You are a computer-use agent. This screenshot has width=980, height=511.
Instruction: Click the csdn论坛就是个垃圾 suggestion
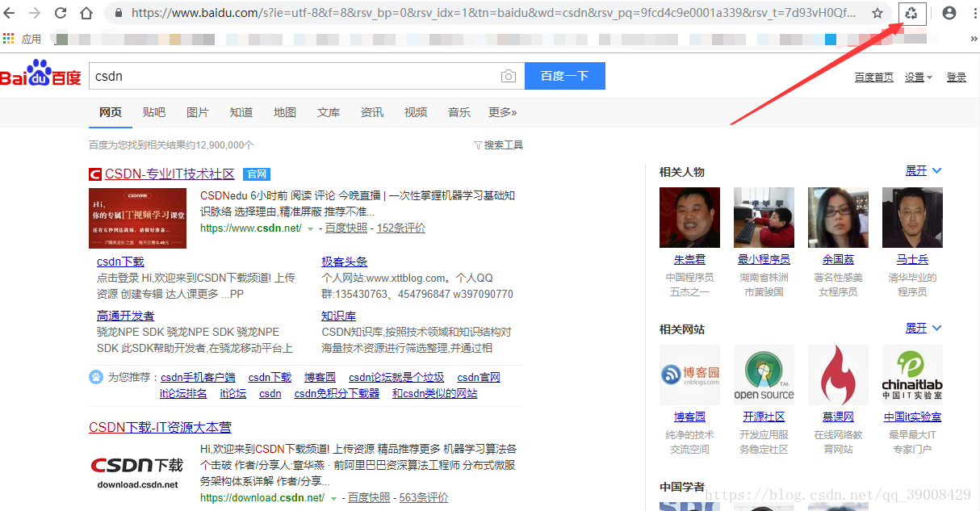(396, 377)
